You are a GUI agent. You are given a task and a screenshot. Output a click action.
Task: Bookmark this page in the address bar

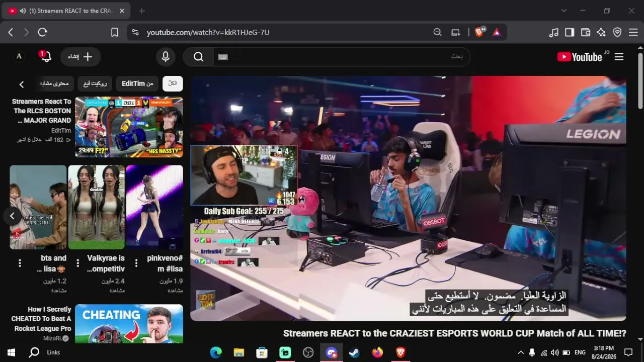point(115,32)
